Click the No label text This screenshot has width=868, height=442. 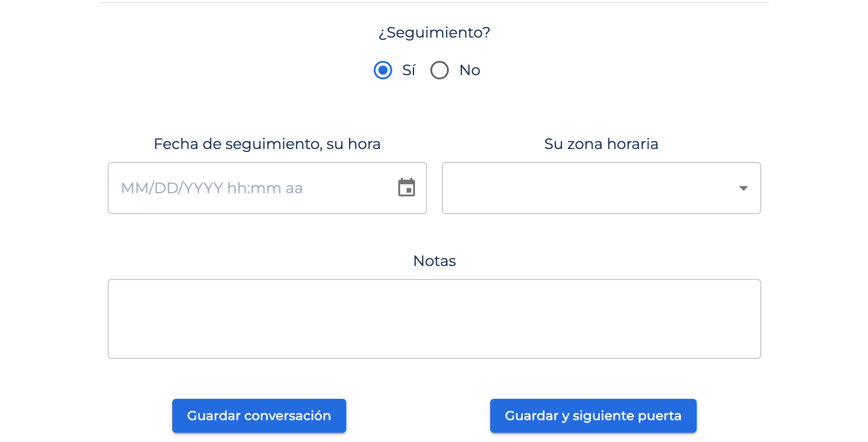[x=470, y=70]
